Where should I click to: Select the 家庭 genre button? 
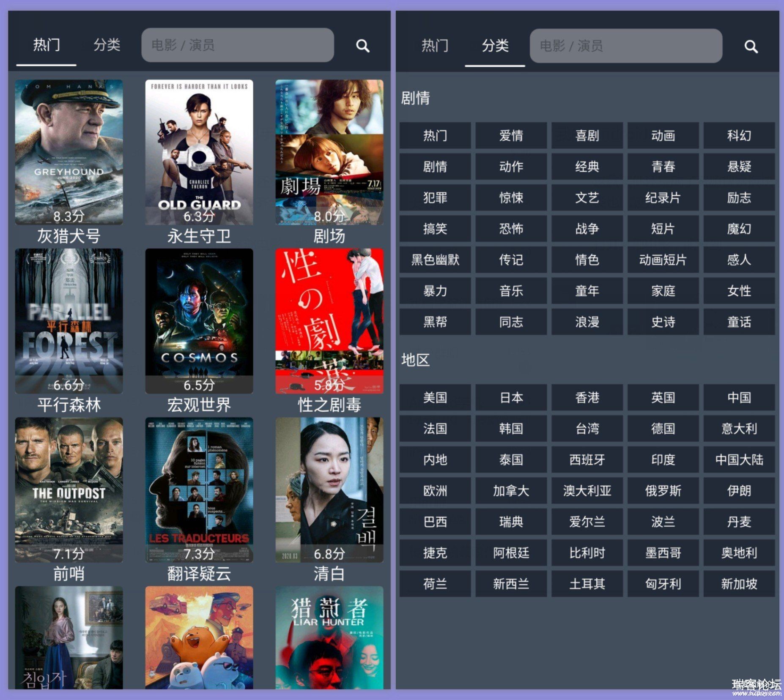[x=663, y=291]
